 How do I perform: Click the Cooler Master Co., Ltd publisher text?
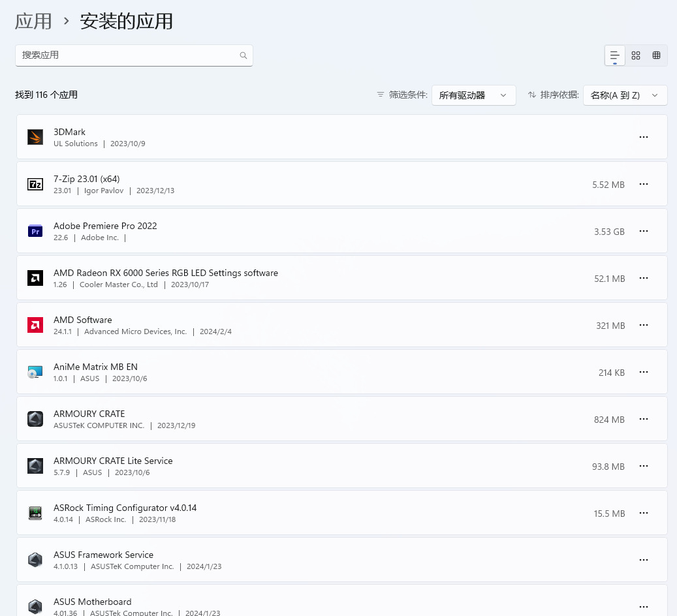point(119,285)
